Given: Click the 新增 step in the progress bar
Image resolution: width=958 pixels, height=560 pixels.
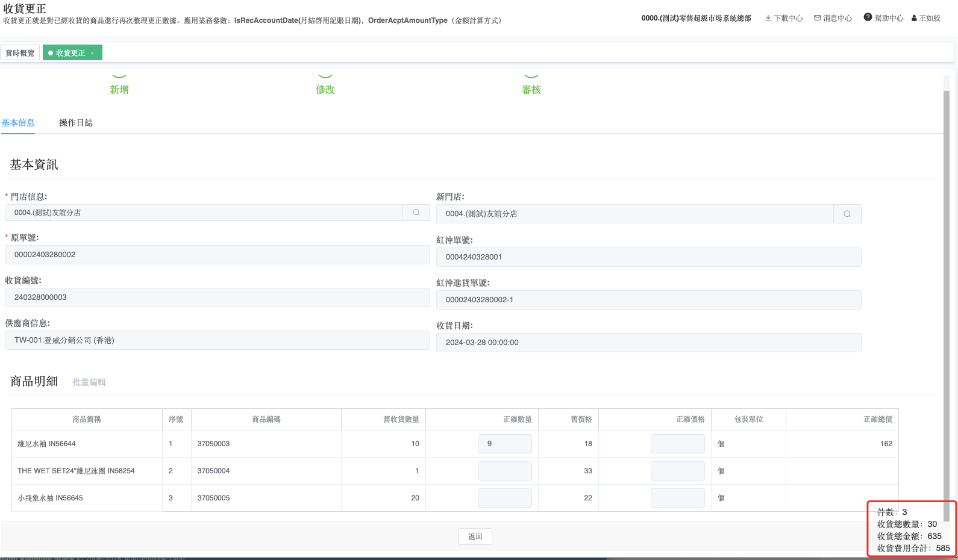Looking at the screenshot, I should point(119,89).
